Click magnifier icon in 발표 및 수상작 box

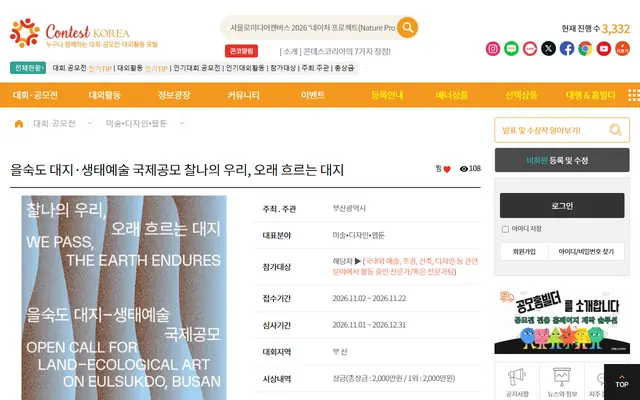(615, 130)
